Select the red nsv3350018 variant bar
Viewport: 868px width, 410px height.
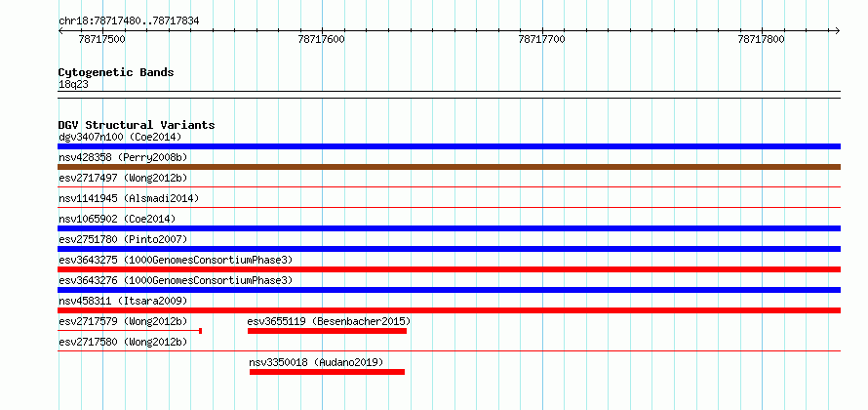click(327, 372)
